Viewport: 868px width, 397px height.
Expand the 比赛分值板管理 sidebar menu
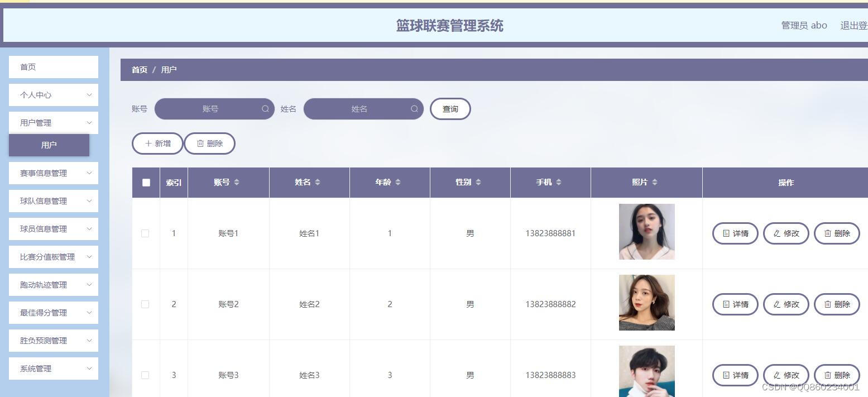point(54,257)
